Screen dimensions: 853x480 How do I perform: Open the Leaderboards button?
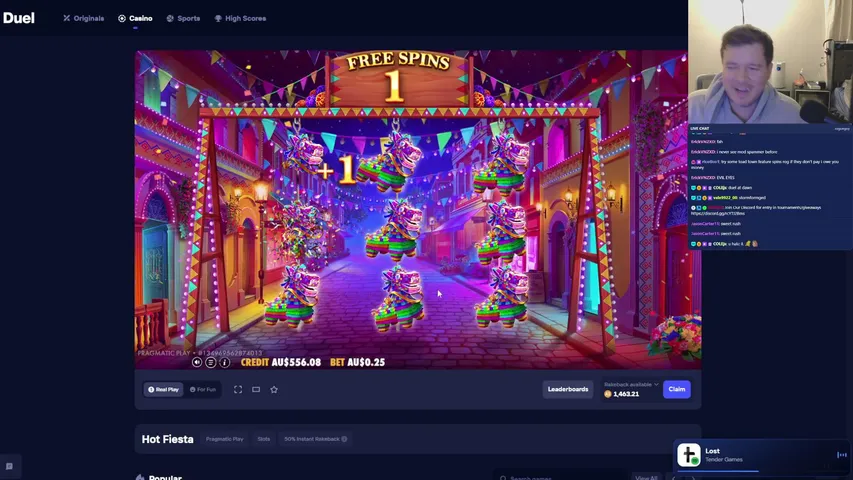[568, 390]
